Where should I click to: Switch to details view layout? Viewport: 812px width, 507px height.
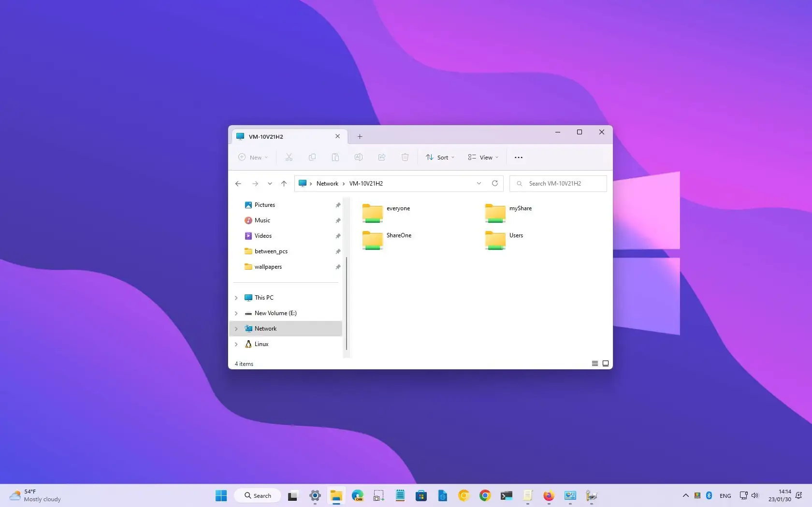click(x=594, y=363)
